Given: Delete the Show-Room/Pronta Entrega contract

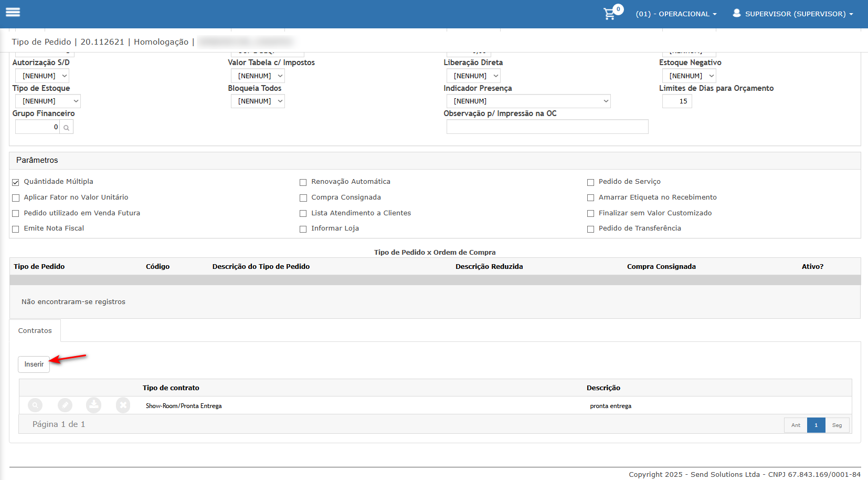Looking at the screenshot, I should [123, 405].
